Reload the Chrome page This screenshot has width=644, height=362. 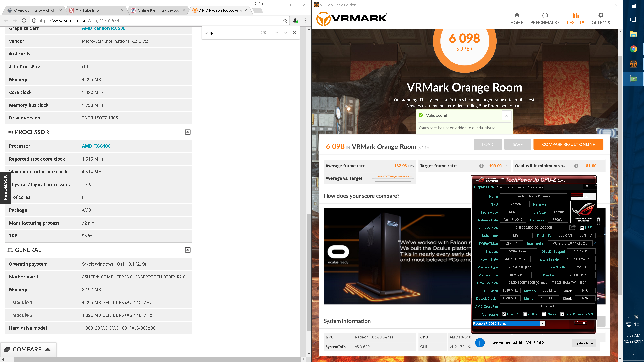(x=24, y=20)
